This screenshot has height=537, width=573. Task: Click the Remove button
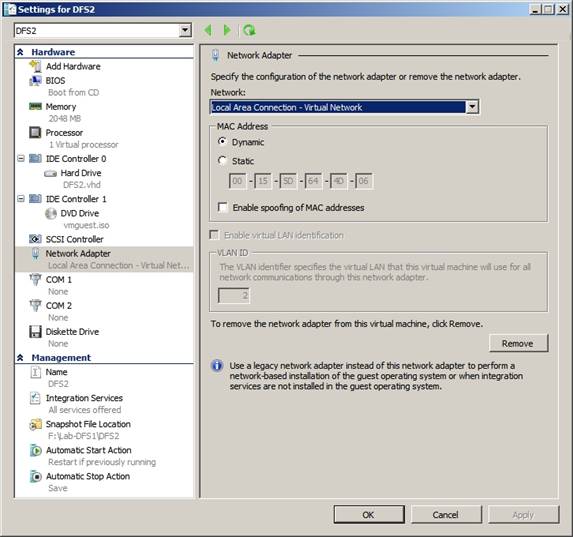[x=519, y=343]
